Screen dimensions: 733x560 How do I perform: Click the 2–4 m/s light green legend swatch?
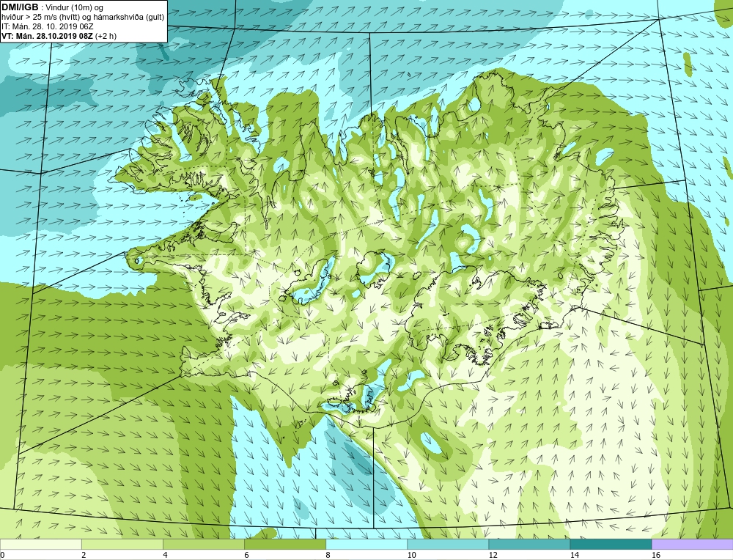click(x=122, y=544)
